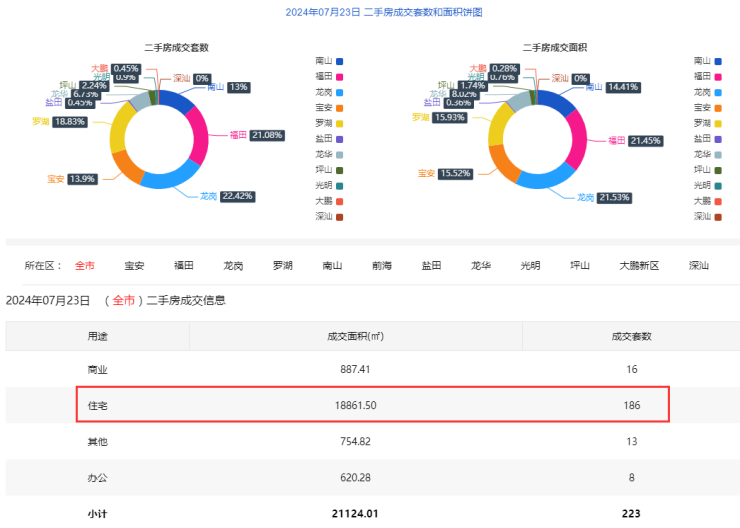Hide 龙岗 series in the 二手房成交套数 legend

(329, 91)
